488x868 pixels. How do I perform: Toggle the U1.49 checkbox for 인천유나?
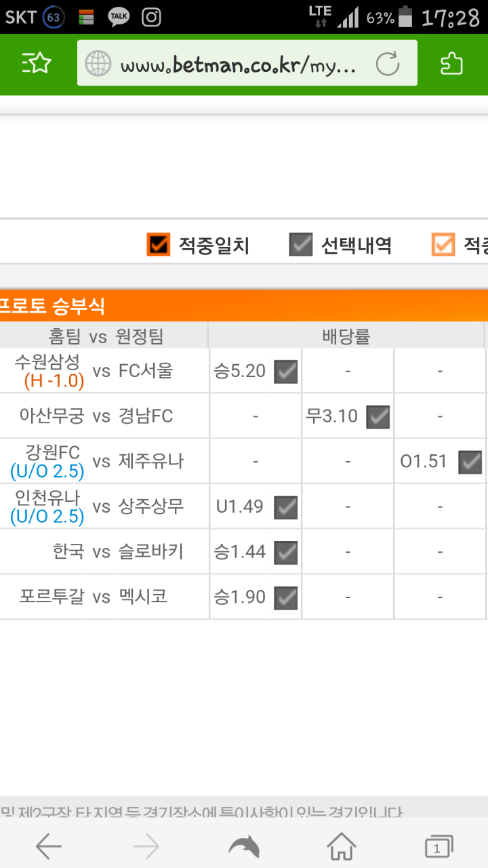click(x=285, y=508)
